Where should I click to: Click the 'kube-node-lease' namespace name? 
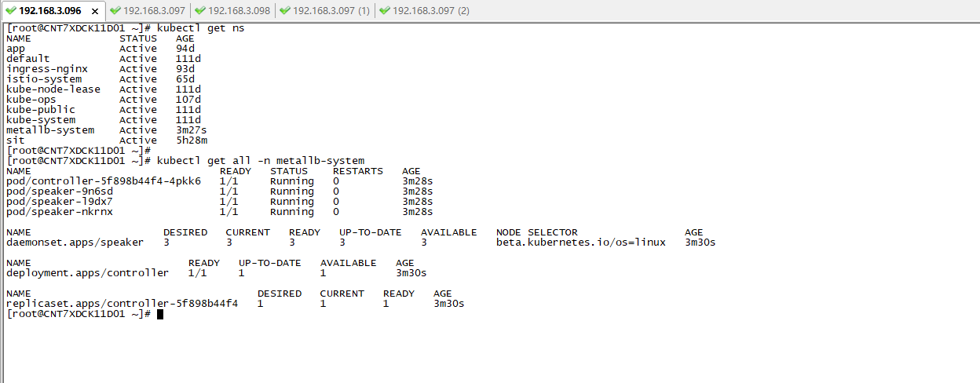click(x=53, y=89)
